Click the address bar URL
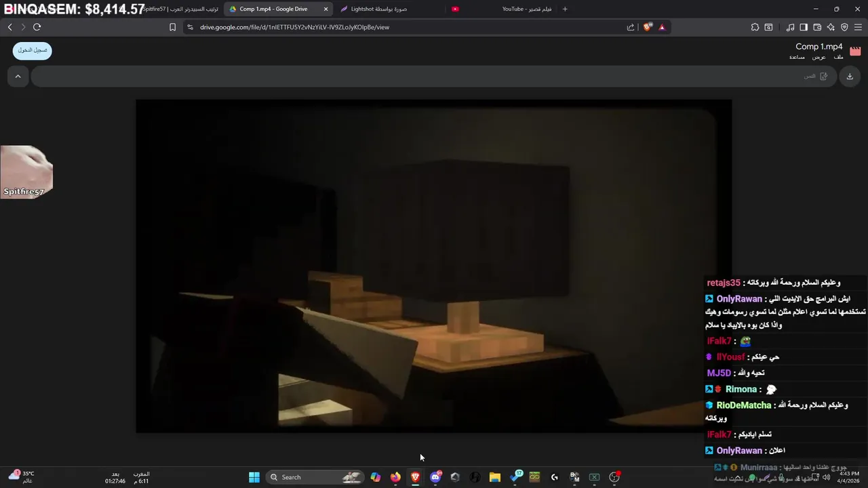 coord(294,27)
